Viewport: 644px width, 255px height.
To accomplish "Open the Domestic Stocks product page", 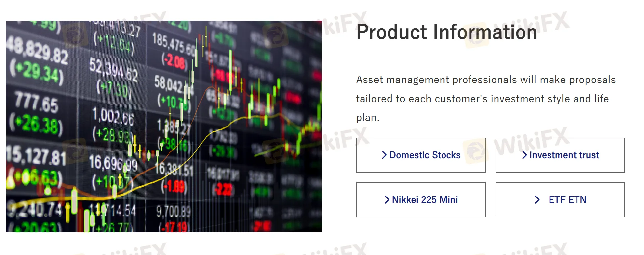I will pyautogui.click(x=425, y=155).
